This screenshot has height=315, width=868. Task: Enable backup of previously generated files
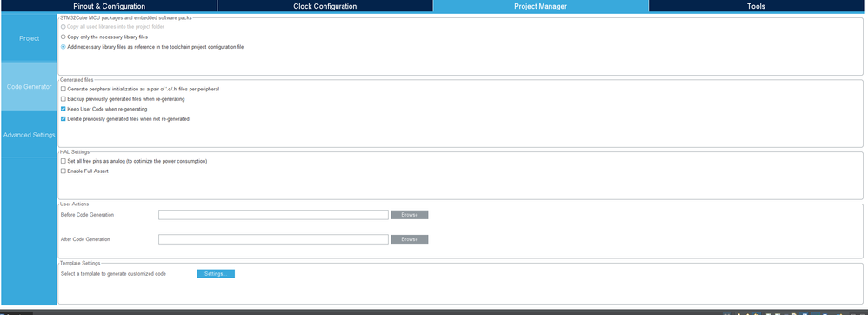63,99
